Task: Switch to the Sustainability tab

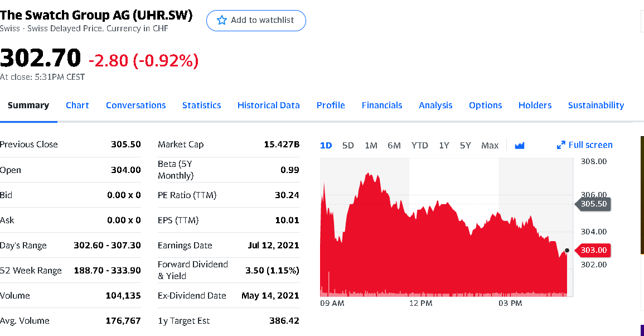Action: [596, 105]
